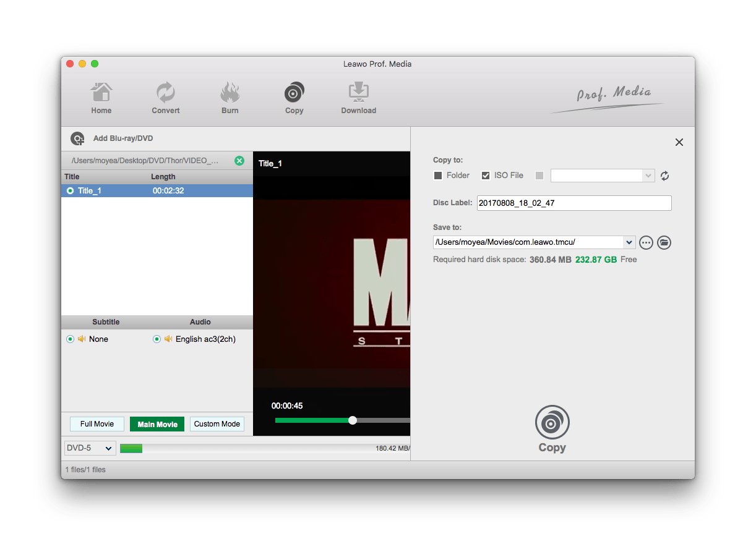Screen dimensions: 756x552
Task: Choose Full Movie copy mode
Action: point(97,424)
